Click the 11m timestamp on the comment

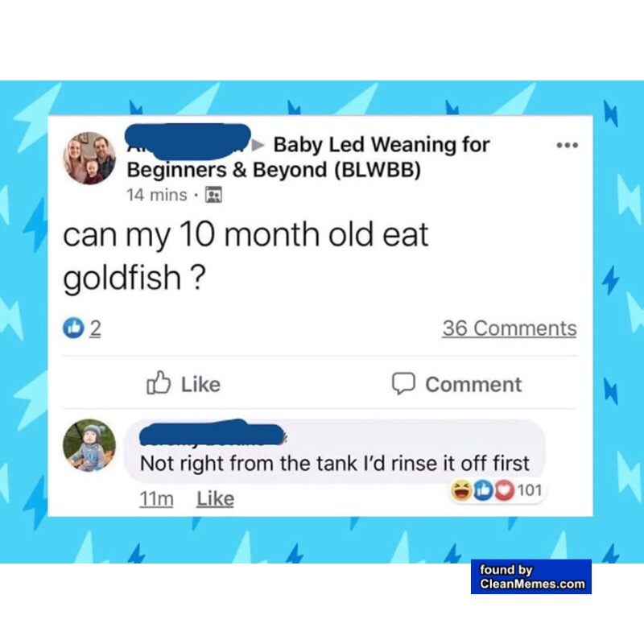(156, 499)
